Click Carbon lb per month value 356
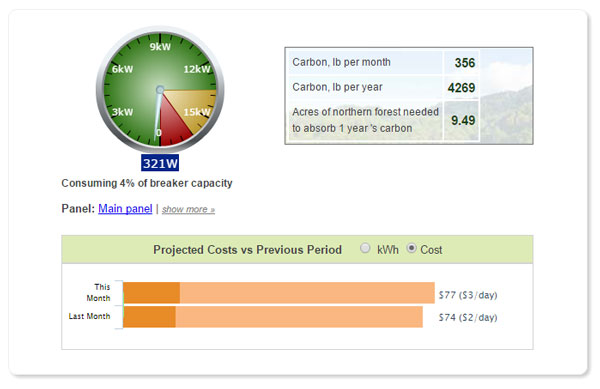 [465, 63]
